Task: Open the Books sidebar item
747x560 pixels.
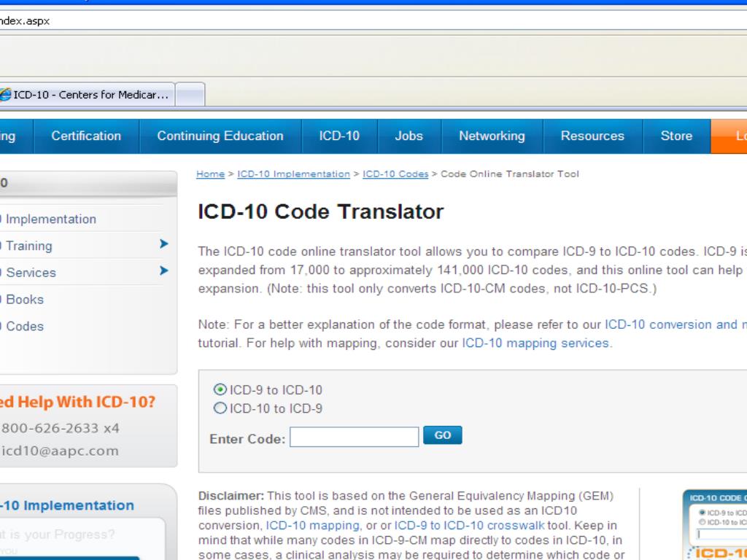Action: [x=22, y=300]
